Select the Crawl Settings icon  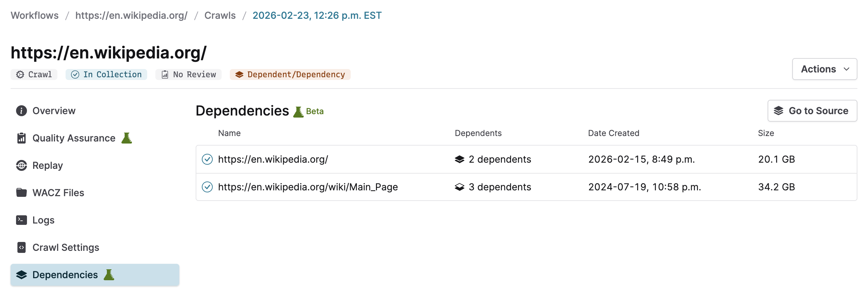click(x=21, y=247)
